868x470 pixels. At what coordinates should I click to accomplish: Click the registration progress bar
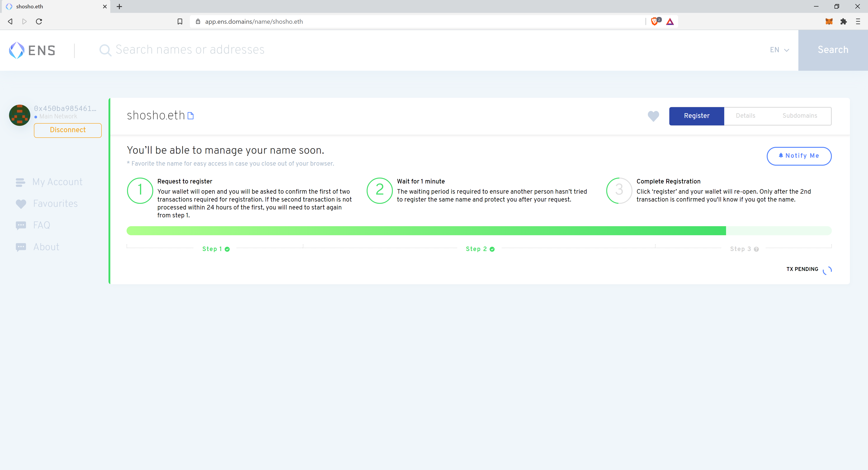point(479,231)
